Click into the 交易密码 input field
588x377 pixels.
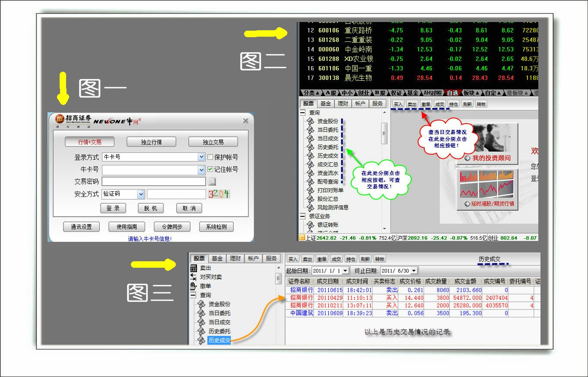click(153, 181)
